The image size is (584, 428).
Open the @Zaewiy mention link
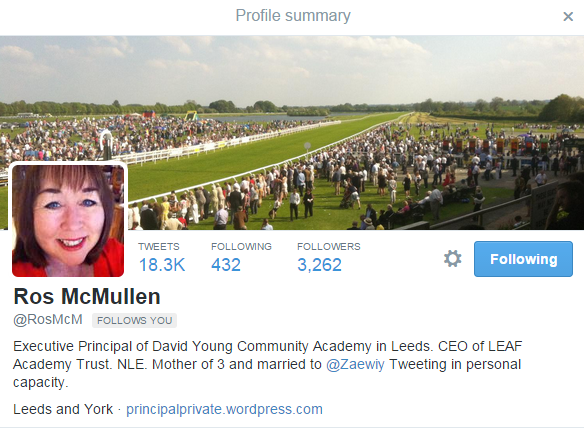355,364
